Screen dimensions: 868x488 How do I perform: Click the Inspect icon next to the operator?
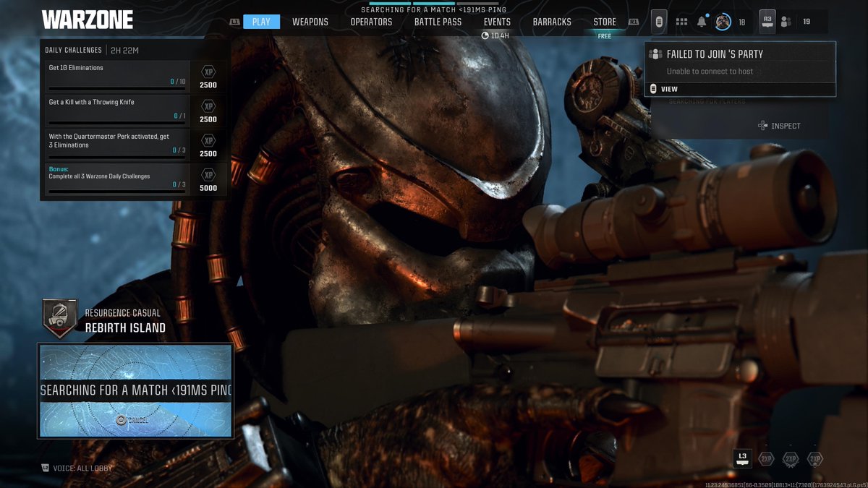coord(763,125)
